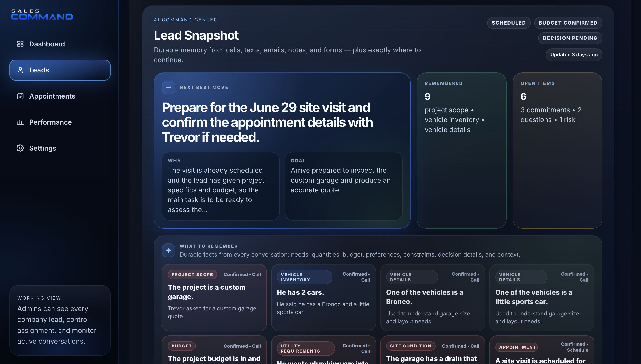Click the GOAL explanation box

[343, 186]
